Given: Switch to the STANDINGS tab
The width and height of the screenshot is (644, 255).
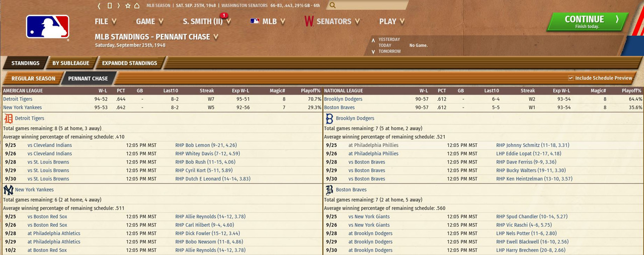Looking at the screenshot, I should (x=25, y=63).
